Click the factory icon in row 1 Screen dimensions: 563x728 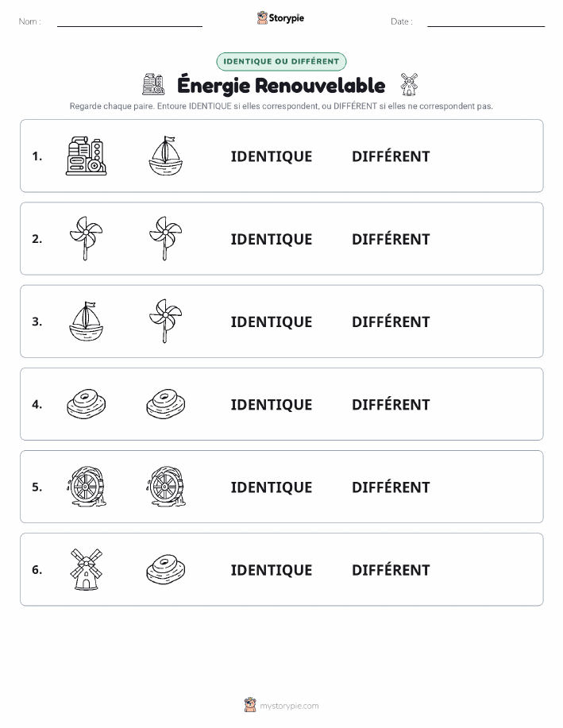coord(86,156)
